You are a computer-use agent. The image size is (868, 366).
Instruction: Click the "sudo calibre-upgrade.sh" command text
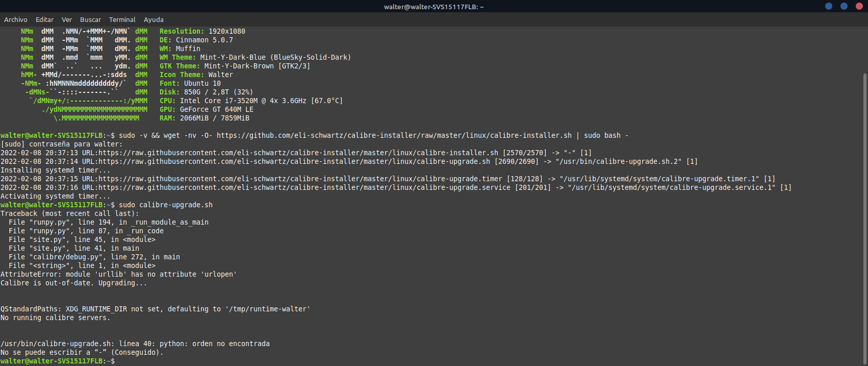pos(166,205)
